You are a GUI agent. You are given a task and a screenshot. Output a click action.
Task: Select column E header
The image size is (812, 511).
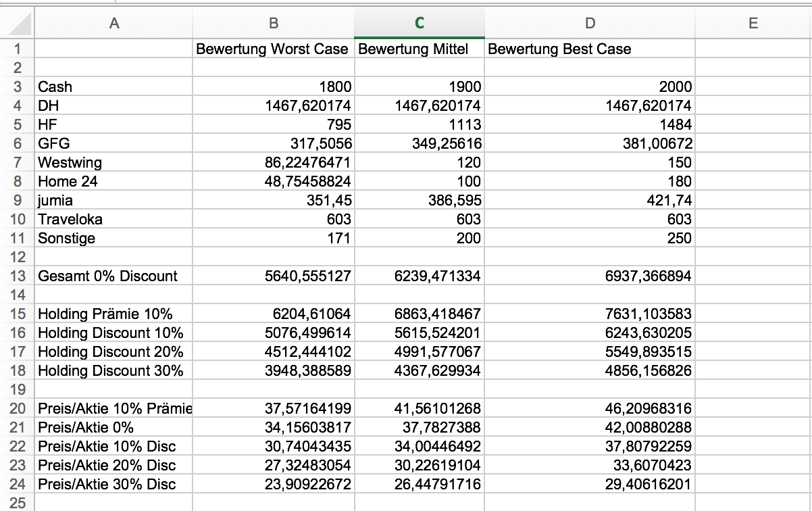(753, 24)
